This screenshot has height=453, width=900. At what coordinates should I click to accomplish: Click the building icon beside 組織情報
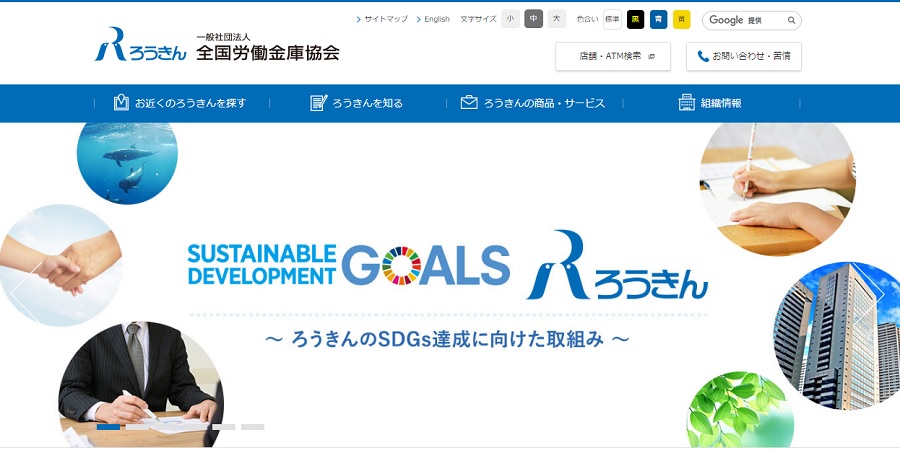(686, 103)
